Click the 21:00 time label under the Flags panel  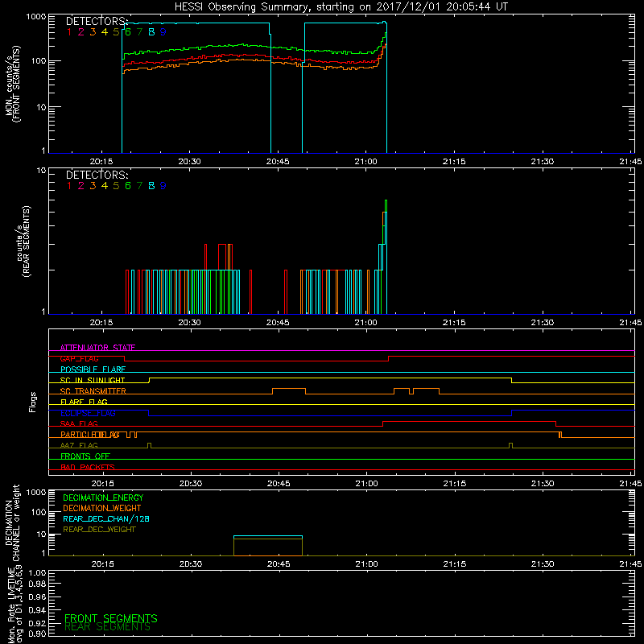click(x=366, y=484)
